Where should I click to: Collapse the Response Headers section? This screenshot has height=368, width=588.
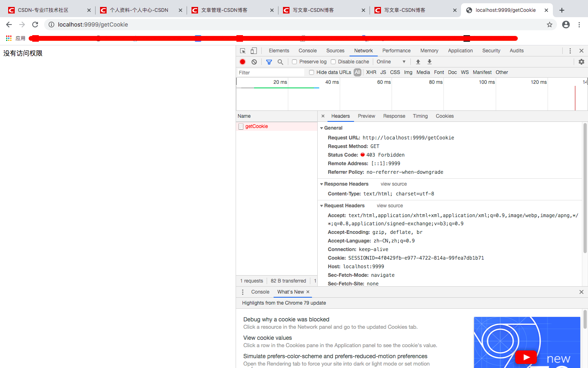pos(322,184)
